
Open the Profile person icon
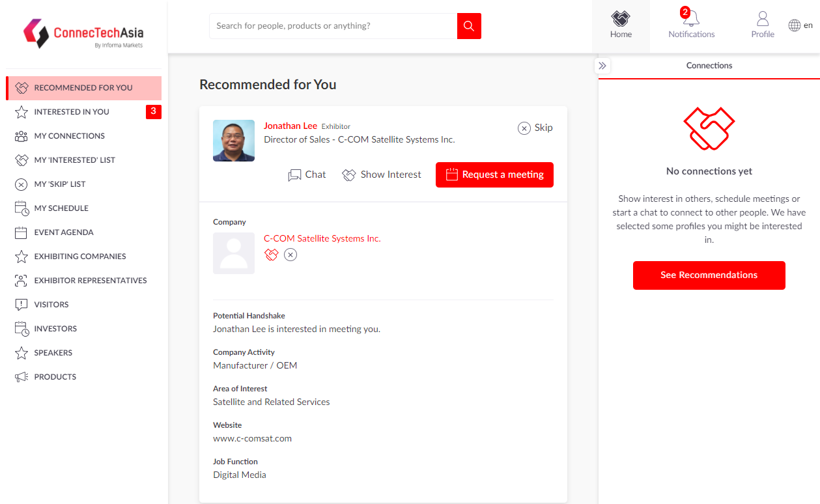763,18
